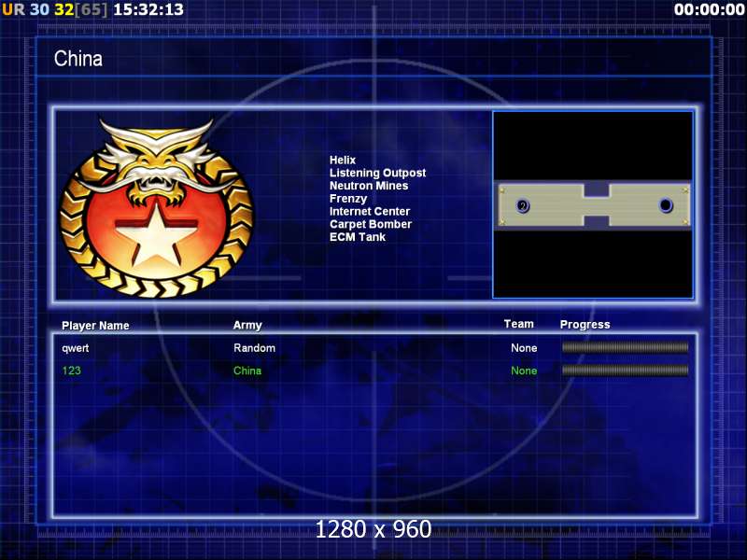Click the Internet Center entry
Image resolution: width=747 pixels, height=560 pixels.
(x=370, y=212)
